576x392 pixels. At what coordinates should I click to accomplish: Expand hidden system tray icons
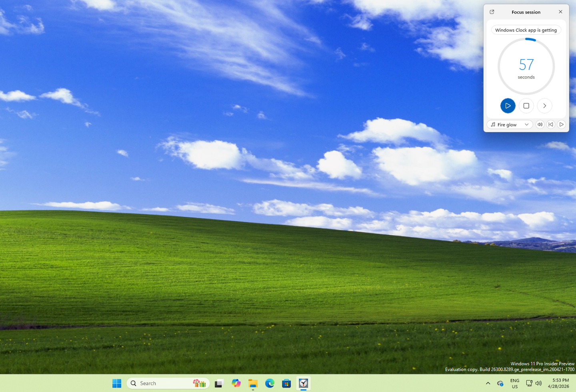[488, 383]
